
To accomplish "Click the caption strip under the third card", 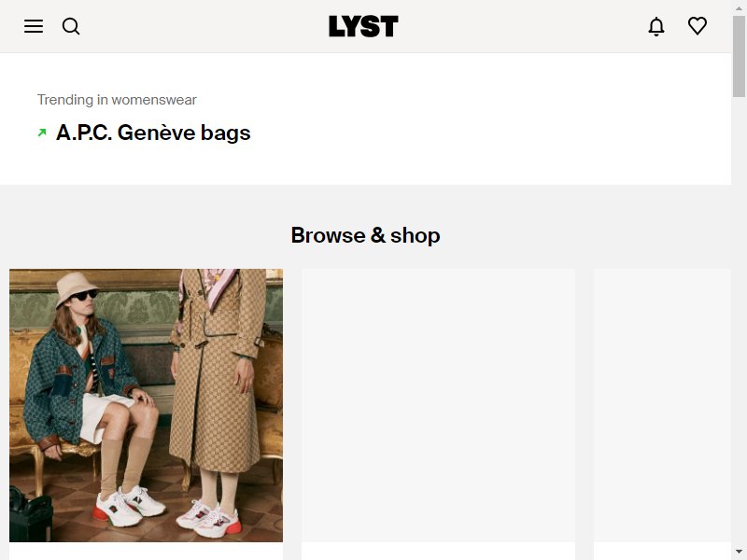I will (662, 552).
